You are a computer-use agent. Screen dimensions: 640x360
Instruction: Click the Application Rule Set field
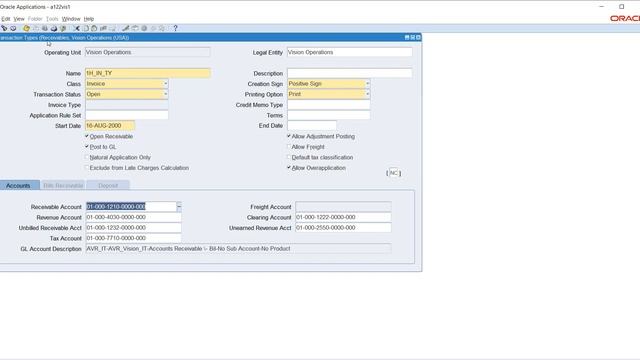coord(127,115)
